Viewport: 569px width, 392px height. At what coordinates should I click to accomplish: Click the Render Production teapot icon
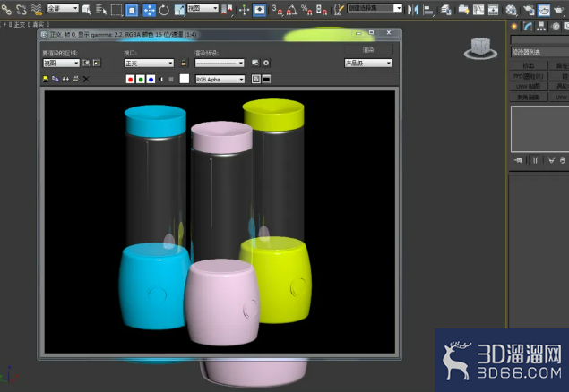pyautogui.click(x=559, y=10)
